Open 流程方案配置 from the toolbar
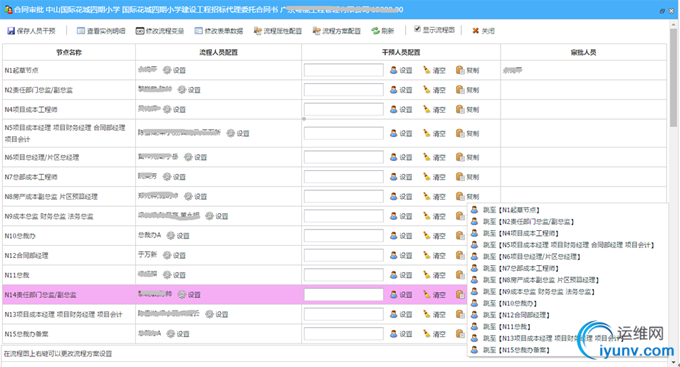 337,31
